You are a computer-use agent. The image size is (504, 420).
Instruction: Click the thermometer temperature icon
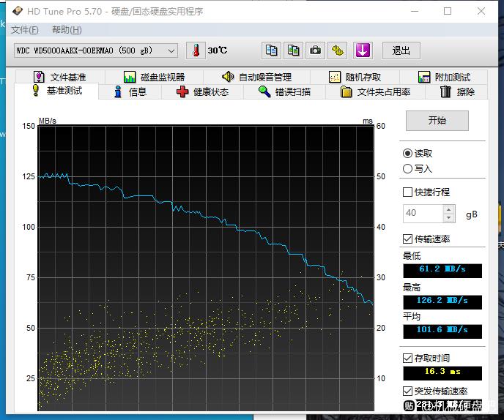(x=196, y=50)
